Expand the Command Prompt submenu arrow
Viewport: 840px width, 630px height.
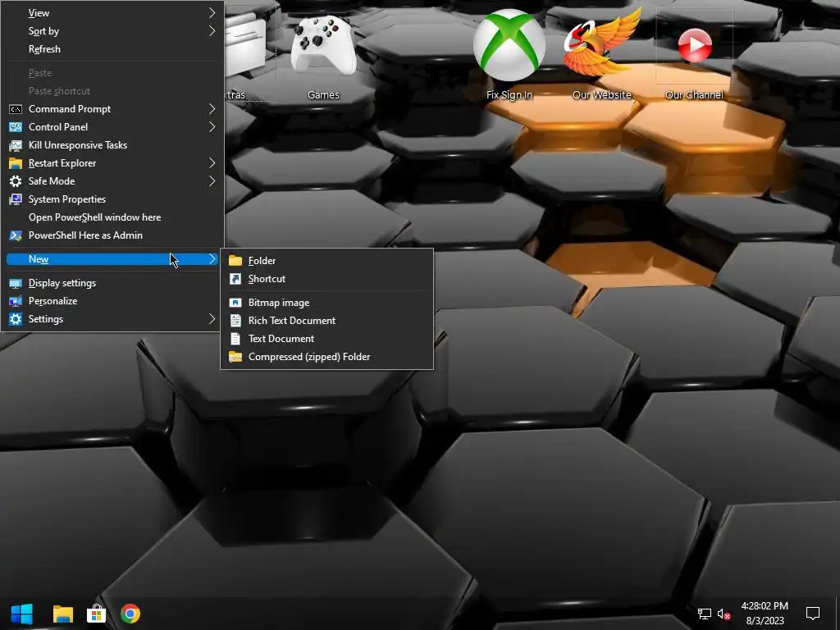click(212, 109)
